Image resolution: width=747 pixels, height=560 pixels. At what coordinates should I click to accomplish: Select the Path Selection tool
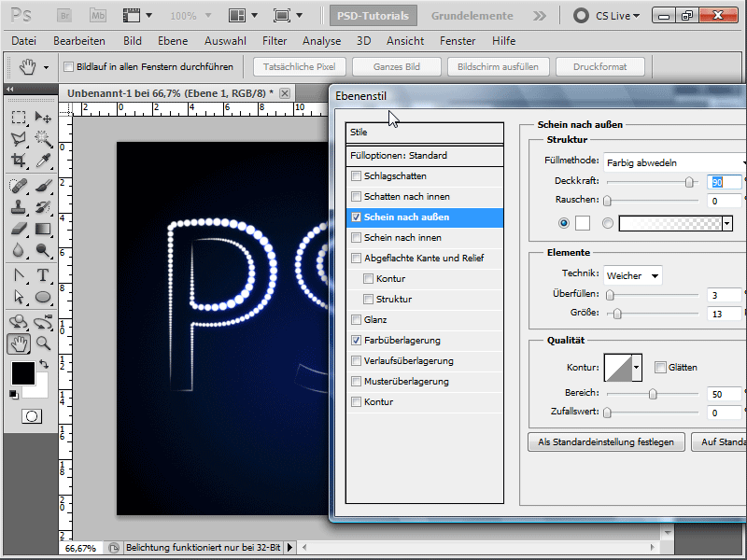[19, 297]
